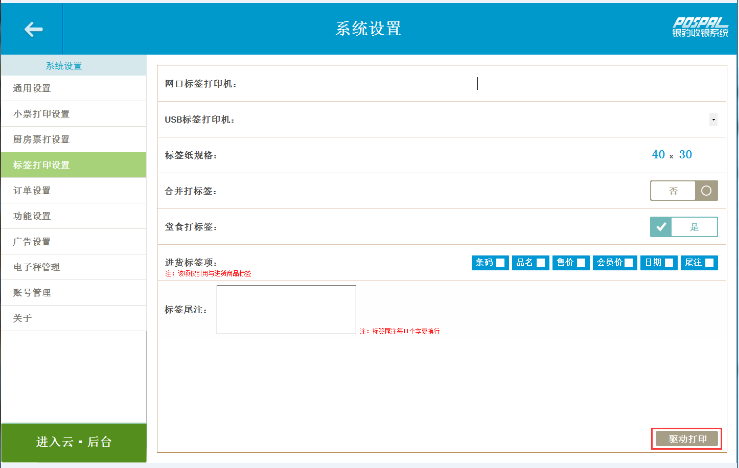Select the 会员价 checkbox
This screenshot has width=739, height=468.
[629, 263]
